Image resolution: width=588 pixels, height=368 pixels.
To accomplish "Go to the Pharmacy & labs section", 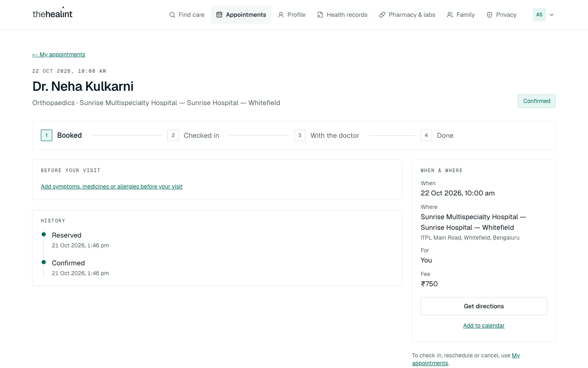I will (x=407, y=15).
